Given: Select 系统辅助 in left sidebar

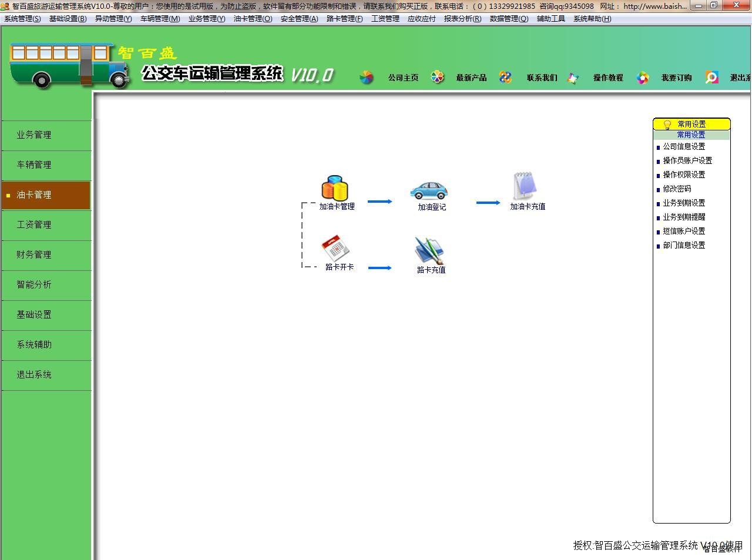Looking at the screenshot, I should point(46,345).
